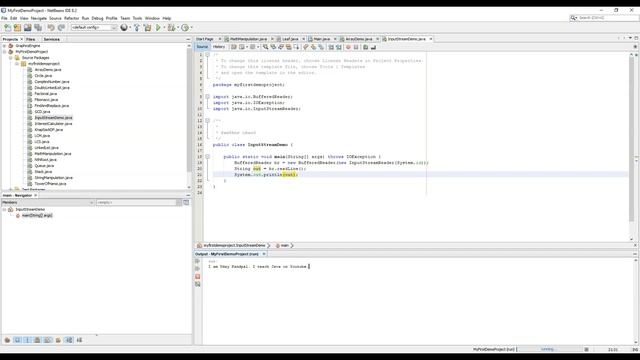Click the Projects tree vertical scrollbar

point(189,110)
